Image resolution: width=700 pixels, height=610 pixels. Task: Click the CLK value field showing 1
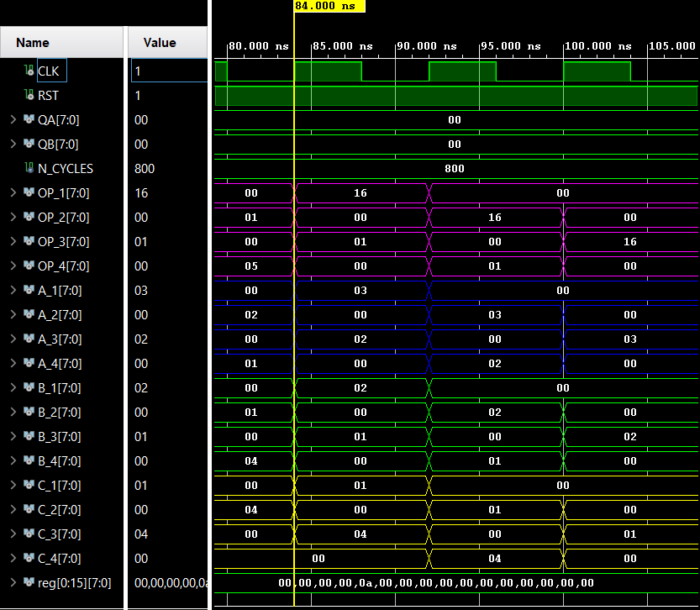point(169,71)
